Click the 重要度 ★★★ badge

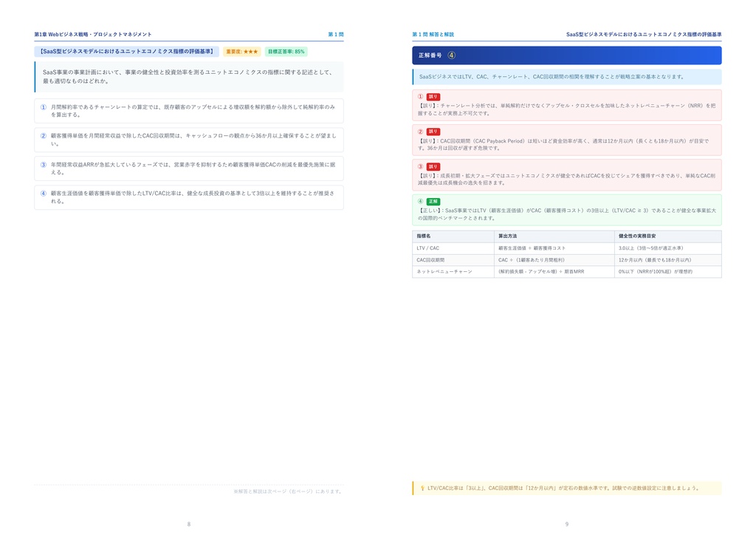coord(242,52)
